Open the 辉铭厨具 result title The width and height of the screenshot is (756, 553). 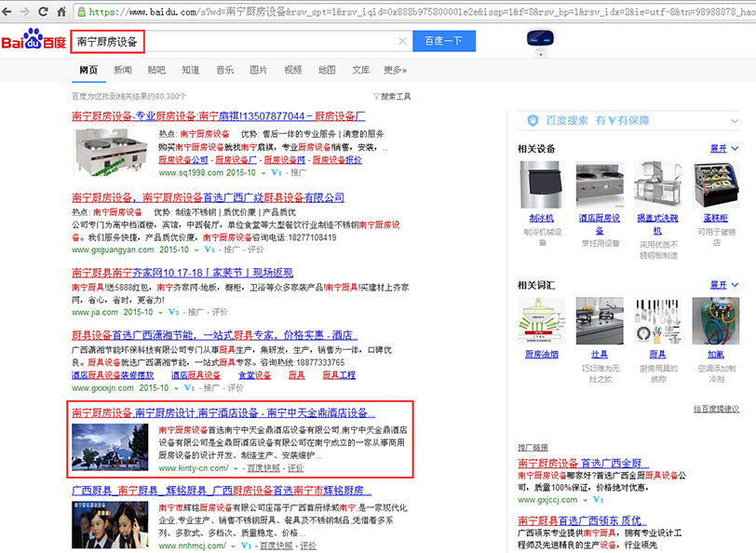(x=222, y=491)
